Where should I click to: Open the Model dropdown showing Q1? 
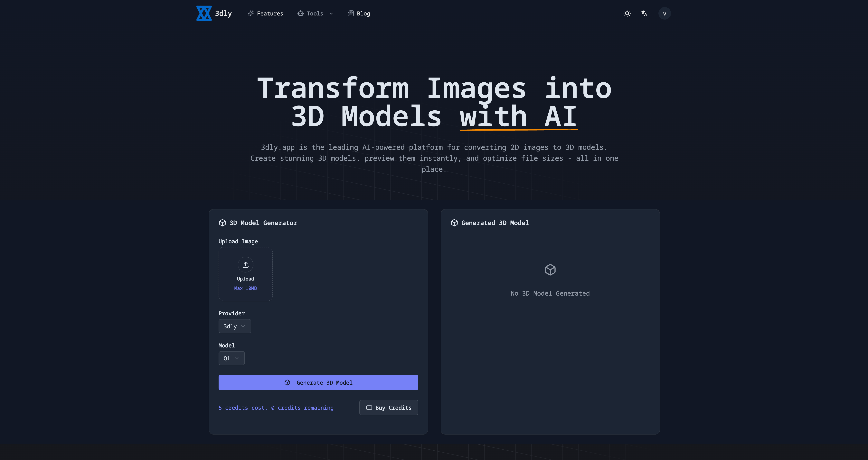pos(231,358)
